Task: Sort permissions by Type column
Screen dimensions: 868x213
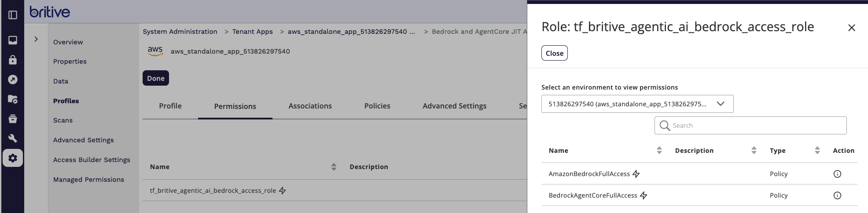Action: coord(817,151)
